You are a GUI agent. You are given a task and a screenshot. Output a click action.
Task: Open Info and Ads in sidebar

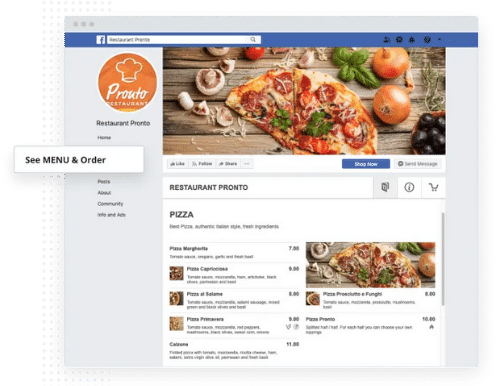(x=111, y=215)
